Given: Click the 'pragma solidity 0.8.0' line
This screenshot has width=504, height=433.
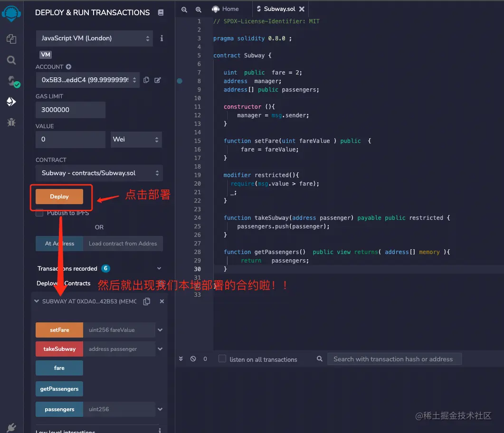Looking at the screenshot, I should [252, 38].
